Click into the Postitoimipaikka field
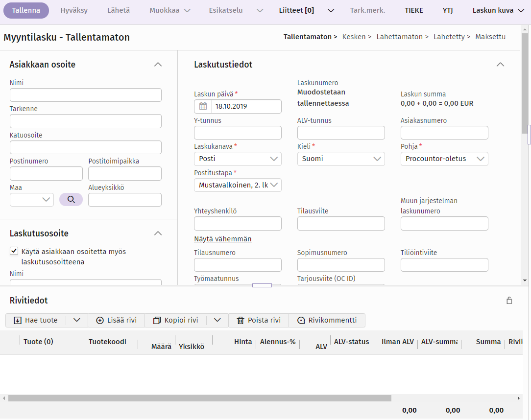The height and width of the screenshot is (420, 531). click(x=125, y=174)
